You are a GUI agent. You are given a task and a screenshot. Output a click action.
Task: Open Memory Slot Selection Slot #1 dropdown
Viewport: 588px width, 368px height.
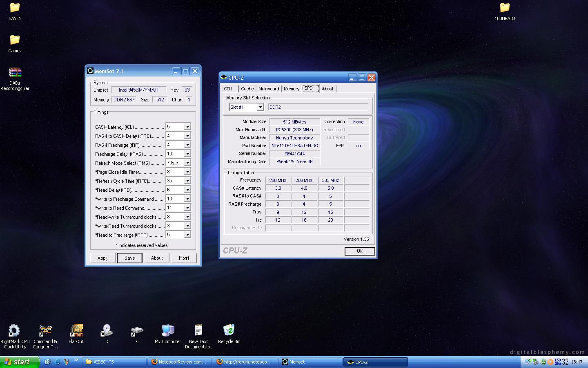260,107
